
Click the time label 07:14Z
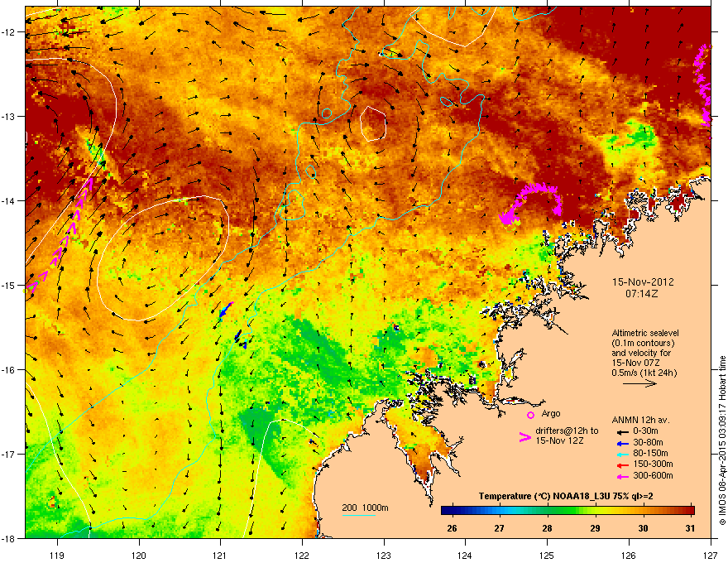[642, 294]
